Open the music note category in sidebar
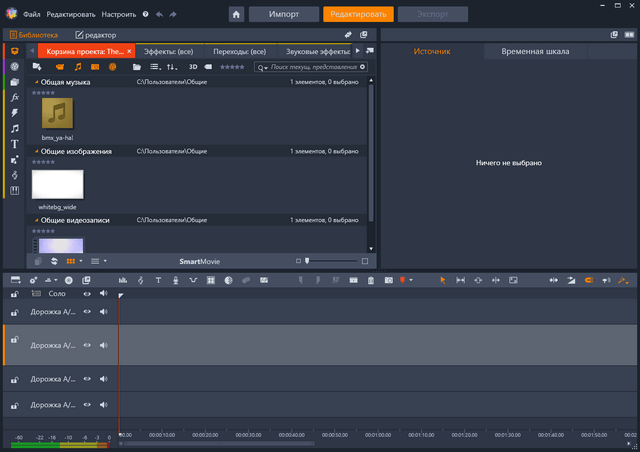Viewport: 640px width, 452px height. click(x=15, y=128)
